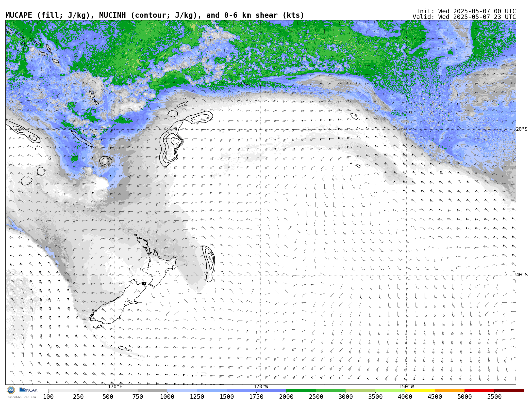Open the ensemble.ucar.edu link text
This screenshot has height=400, width=532.
pos(22,397)
